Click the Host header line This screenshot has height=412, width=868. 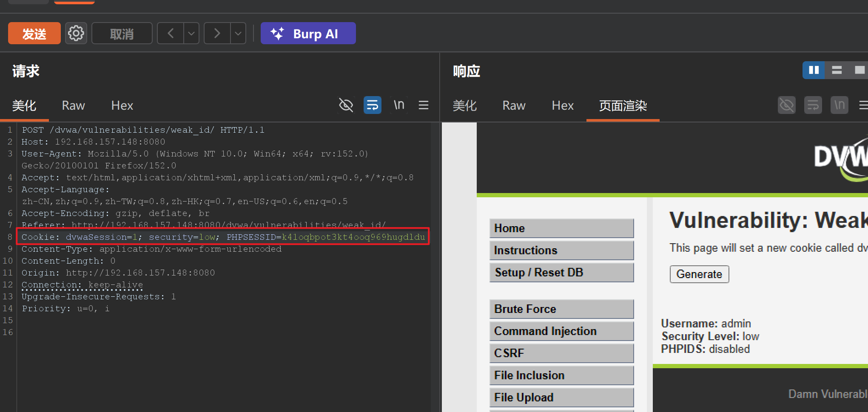coord(94,142)
